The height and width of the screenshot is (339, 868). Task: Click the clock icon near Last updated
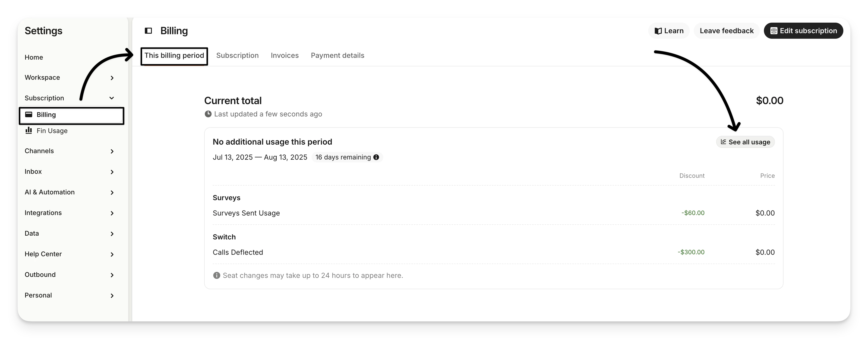[208, 114]
